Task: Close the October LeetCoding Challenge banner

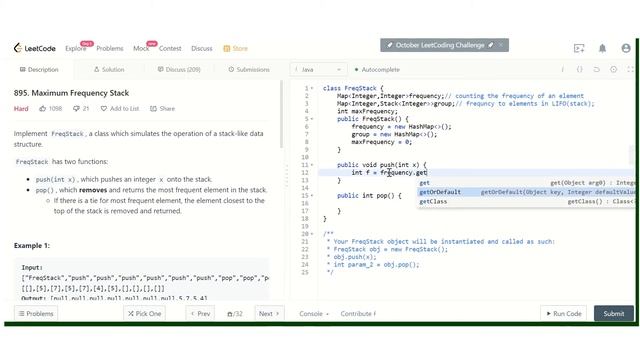Action: [501, 45]
